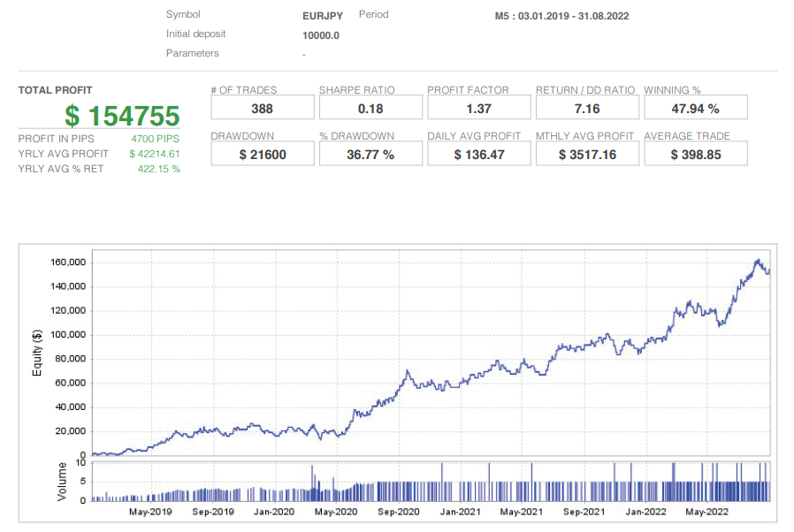
Task: Click the Volume panel below the equity curve
Action: pos(424,482)
